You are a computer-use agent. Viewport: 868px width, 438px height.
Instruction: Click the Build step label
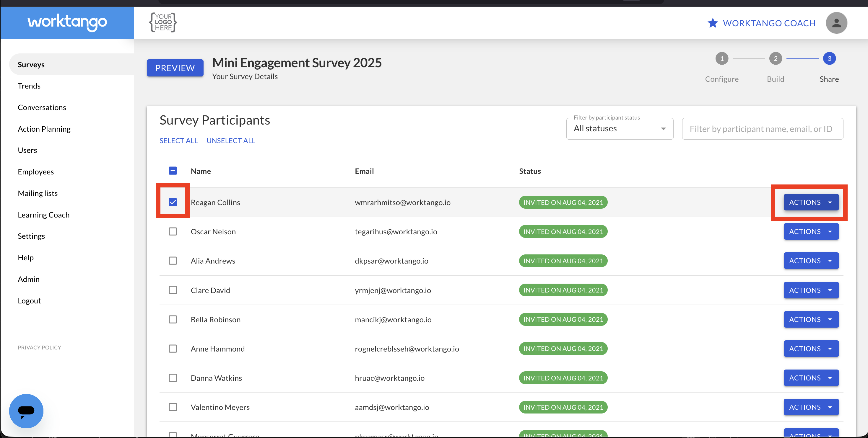(x=775, y=79)
